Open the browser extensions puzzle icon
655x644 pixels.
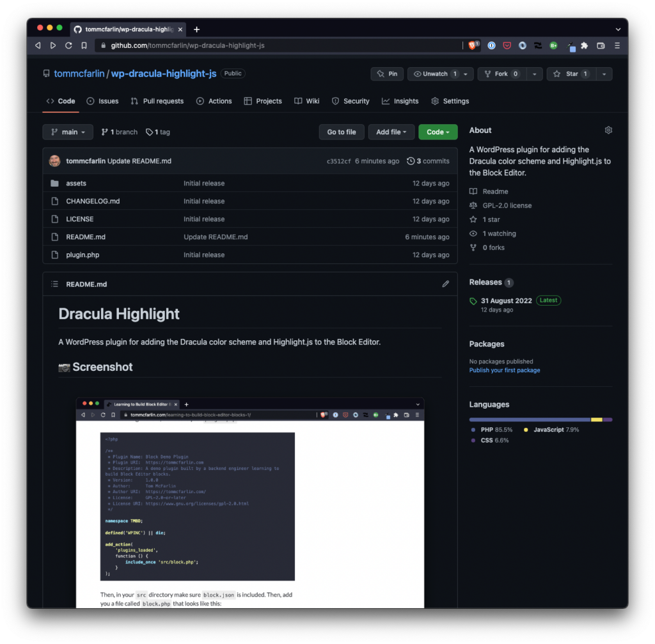click(585, 45)
